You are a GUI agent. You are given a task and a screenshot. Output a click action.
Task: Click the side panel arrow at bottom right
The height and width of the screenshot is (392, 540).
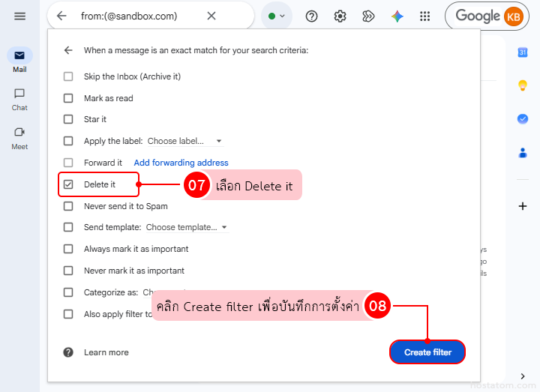[523, 376]
